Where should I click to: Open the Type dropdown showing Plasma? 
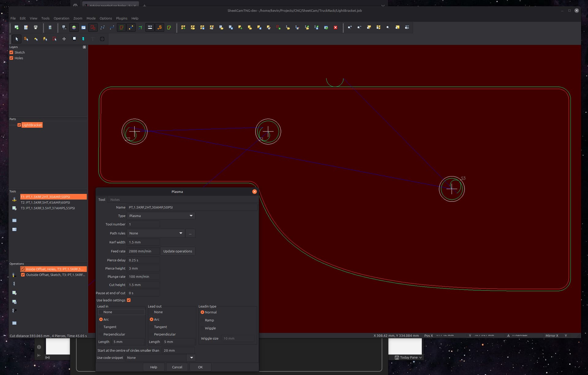tap(161, 216)
